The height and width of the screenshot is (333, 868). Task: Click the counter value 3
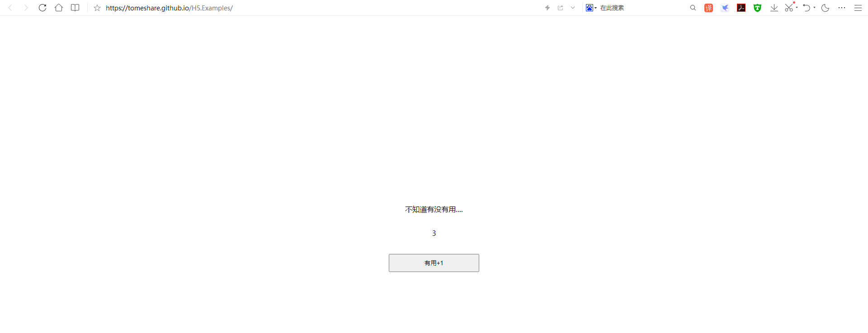click(x=434, y=233)
